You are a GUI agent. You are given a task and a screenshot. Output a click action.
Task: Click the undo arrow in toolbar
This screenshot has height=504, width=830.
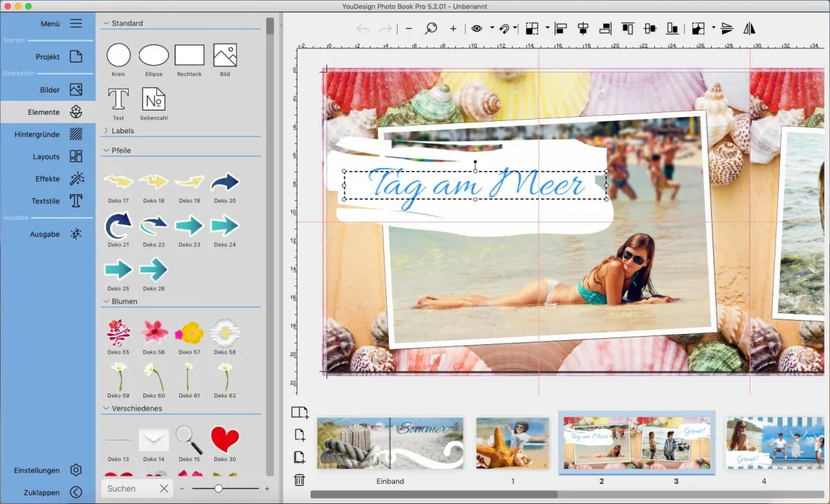(362, 28)
